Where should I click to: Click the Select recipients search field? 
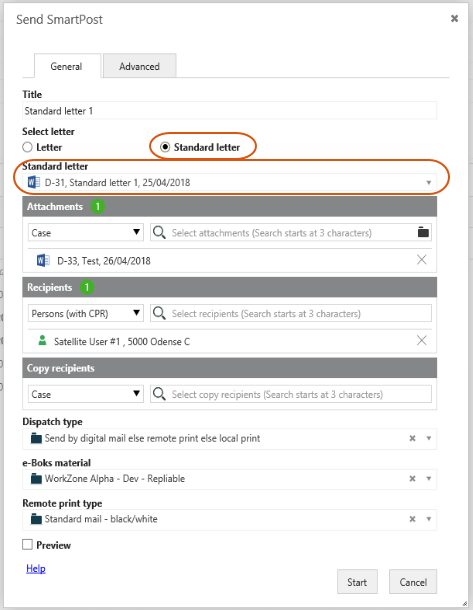coord(291,313)
